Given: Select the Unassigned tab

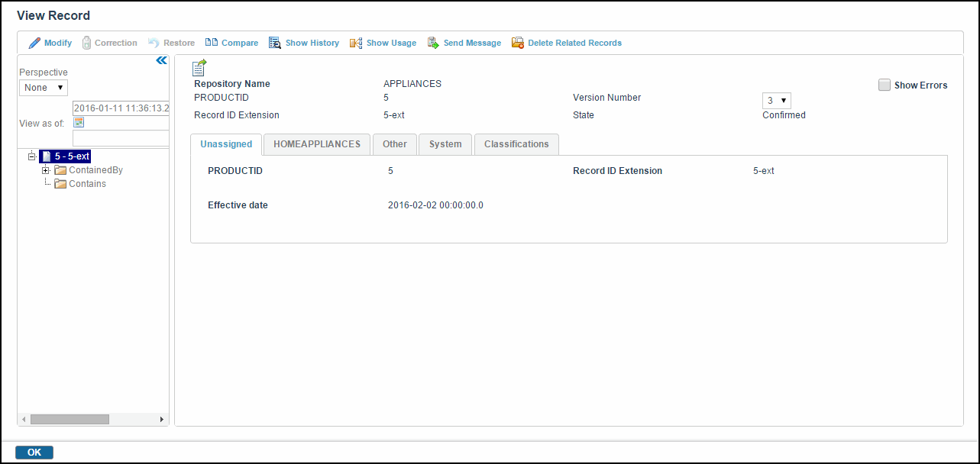Looking at the screenshot, I should point(226,144).
